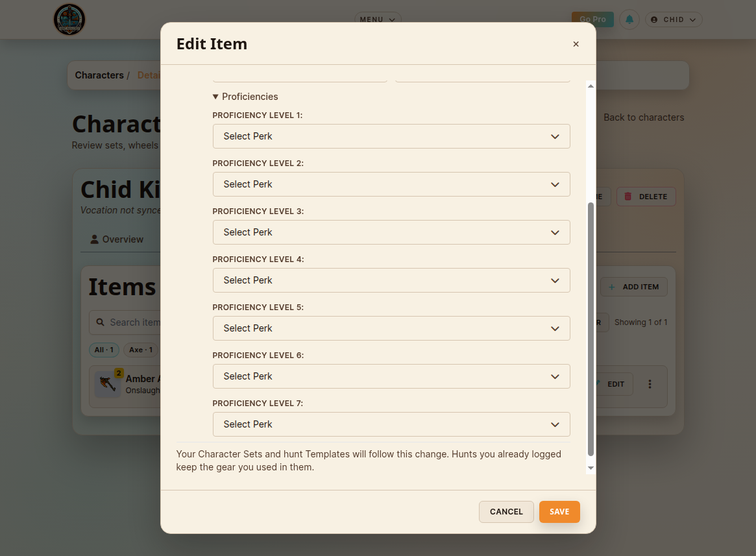Click the dialog vertical scrollbar thumb
The height and width of the screenshot is (556, 756).
pyautogui.click(x=591, y=329)
